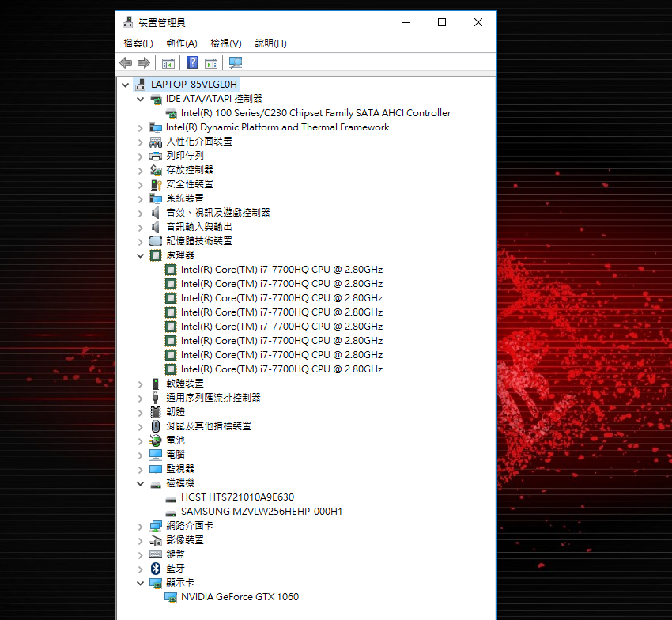Collapse the 顯示卡 node
The width and height of the screenshot is (672, 620).
click(140, 583)
